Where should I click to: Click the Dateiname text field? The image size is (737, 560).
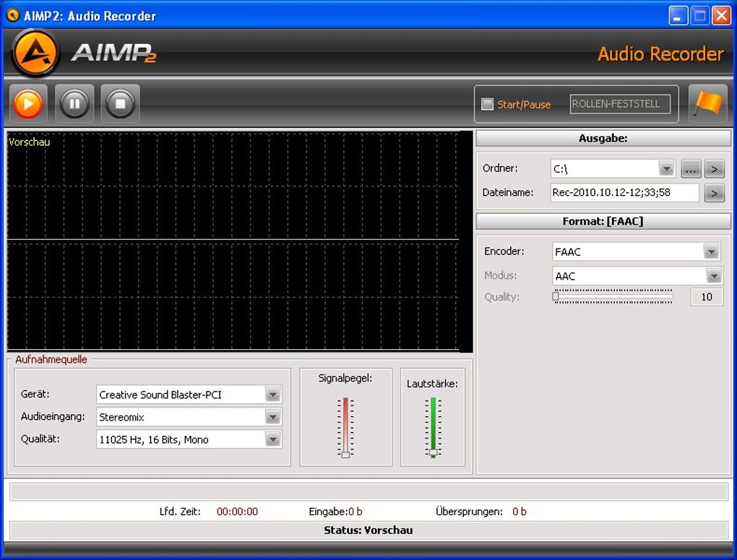pos(625,192)
